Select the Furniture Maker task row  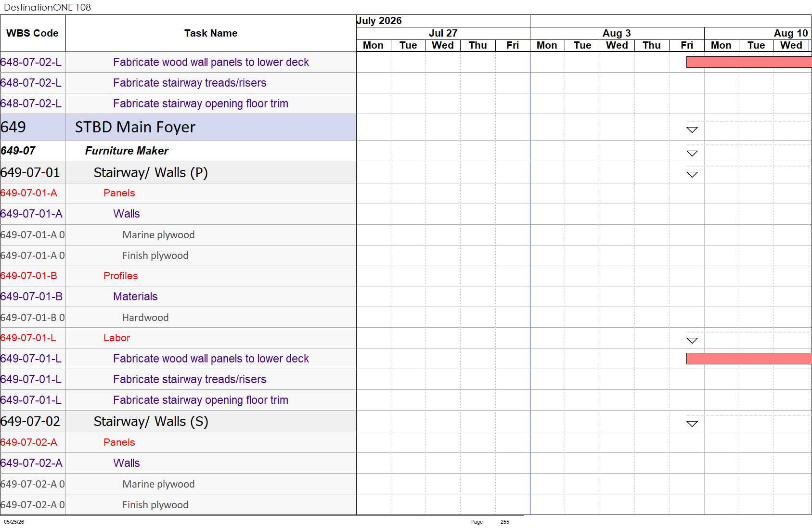pos(178,151)
